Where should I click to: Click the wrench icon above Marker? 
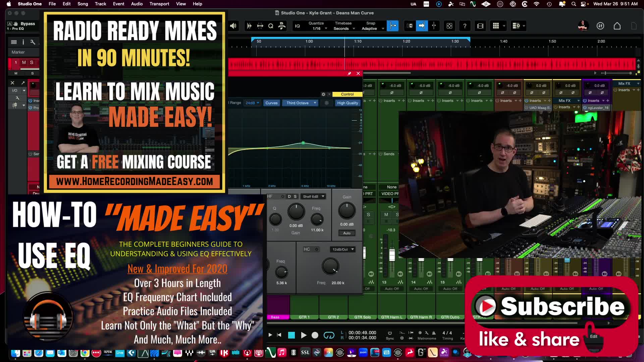(x=33, y=42)
